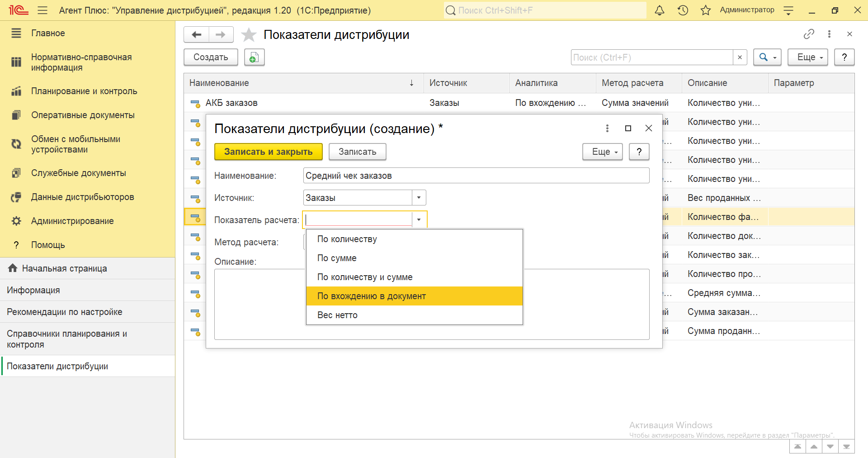Clear the search field with the x button
This screenshot has width=868, height=458.
[x=740, y=57]
